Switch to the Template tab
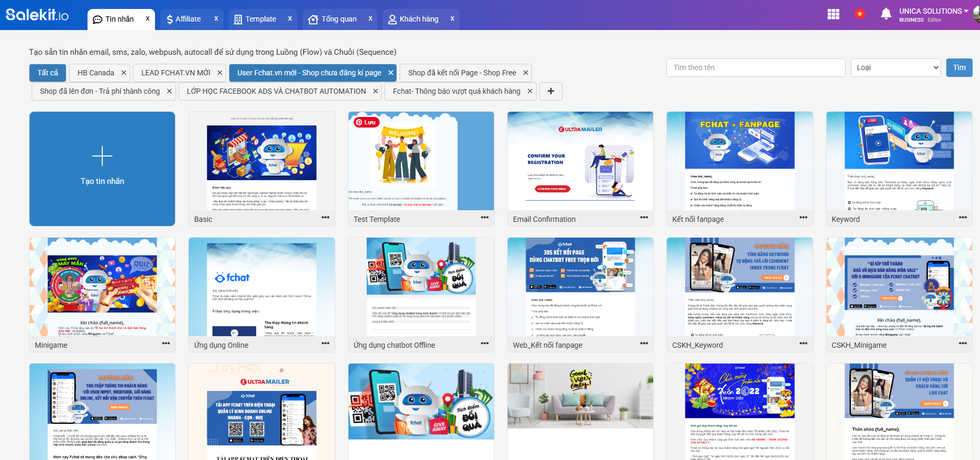Screen dimensions: 980x460 256,19
